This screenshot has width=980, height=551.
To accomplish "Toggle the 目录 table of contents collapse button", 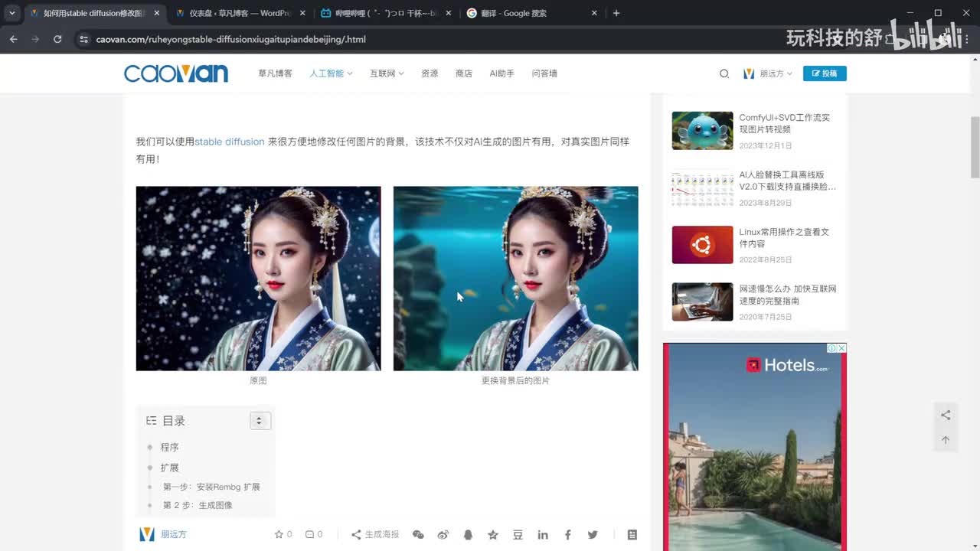I will (260, 421).
